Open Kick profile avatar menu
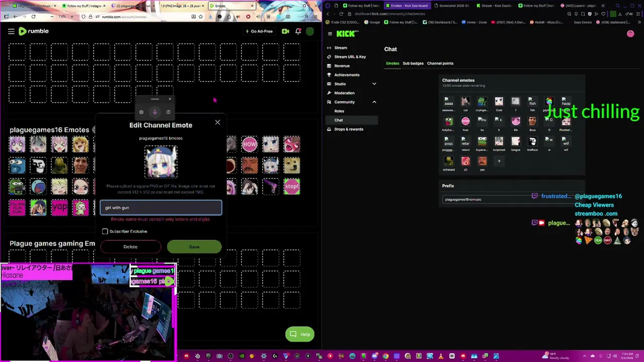 coord(630,34)
